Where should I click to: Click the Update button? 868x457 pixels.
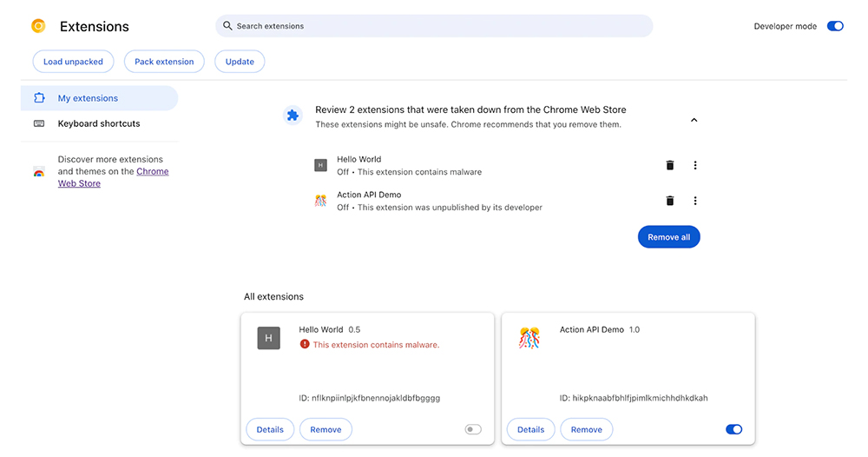coord(240,62)
